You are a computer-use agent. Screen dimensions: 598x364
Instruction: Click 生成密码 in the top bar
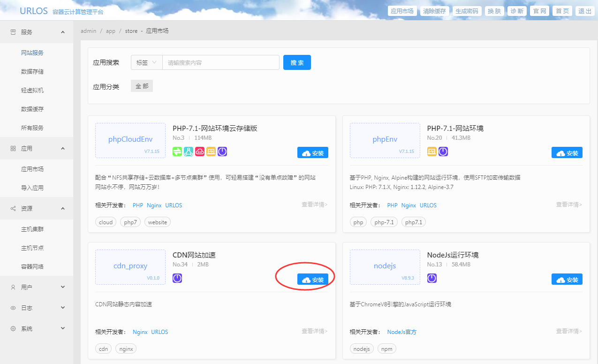pyautogui.click(x=467, y=11)
